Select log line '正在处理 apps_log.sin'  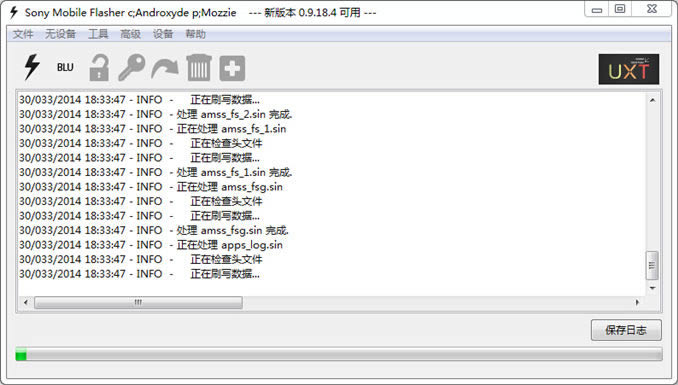(x=151, y=245)
